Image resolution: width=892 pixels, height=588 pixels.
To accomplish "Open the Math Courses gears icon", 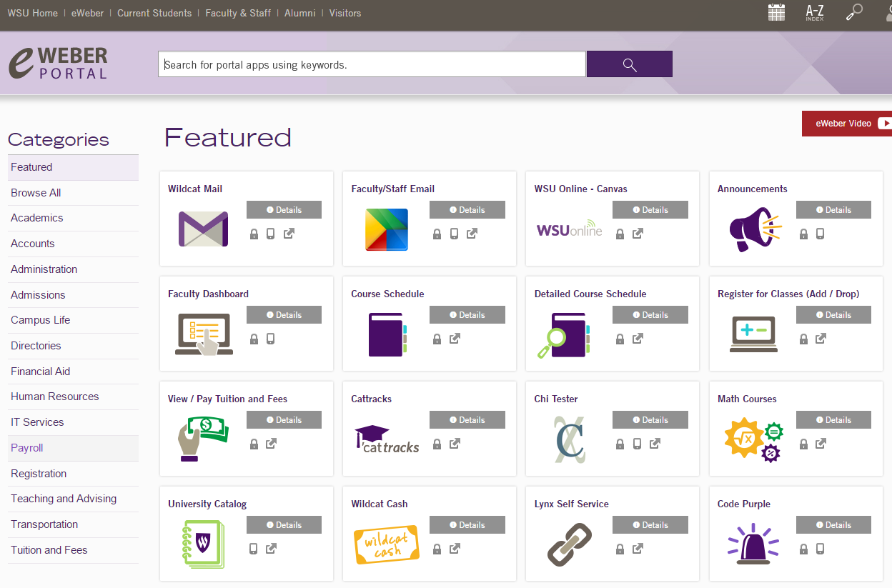I will (753, 439).
